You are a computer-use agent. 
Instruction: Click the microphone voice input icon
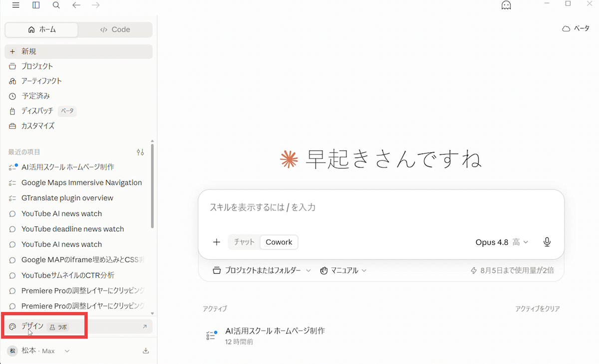[x=547, y=242]
